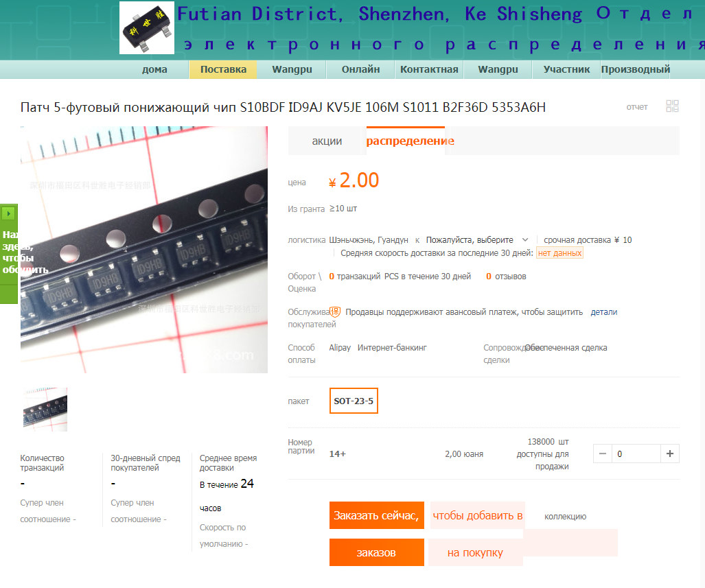Screen dimensions: 705x588
Task: Select the SOT-23-5 package option
Action: [354, 401]
